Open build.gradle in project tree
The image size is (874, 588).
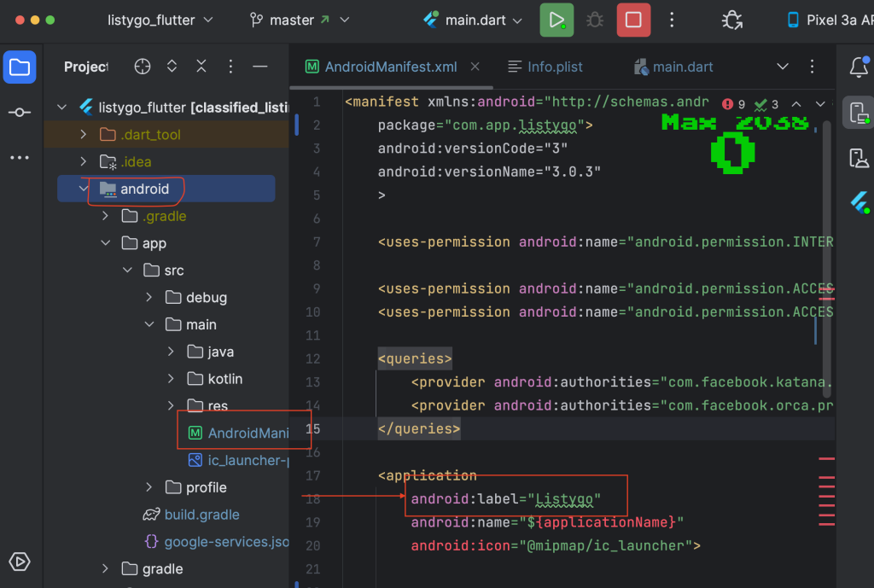coord(191,515)
